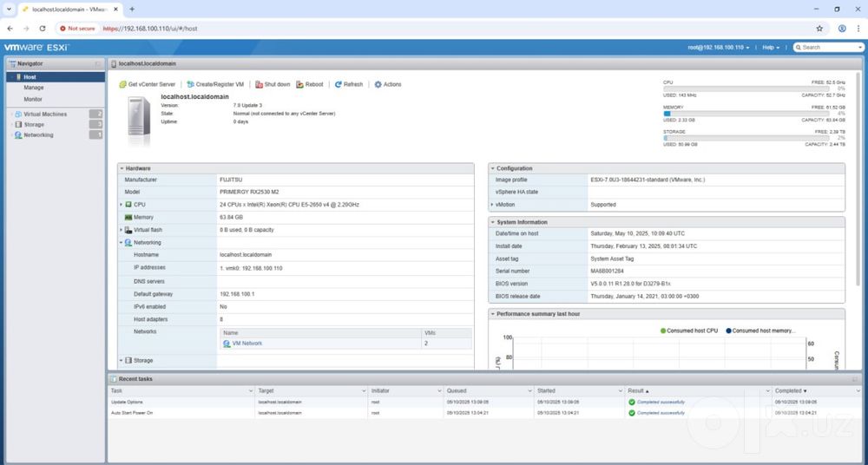Open the browser profile icon

842,29
